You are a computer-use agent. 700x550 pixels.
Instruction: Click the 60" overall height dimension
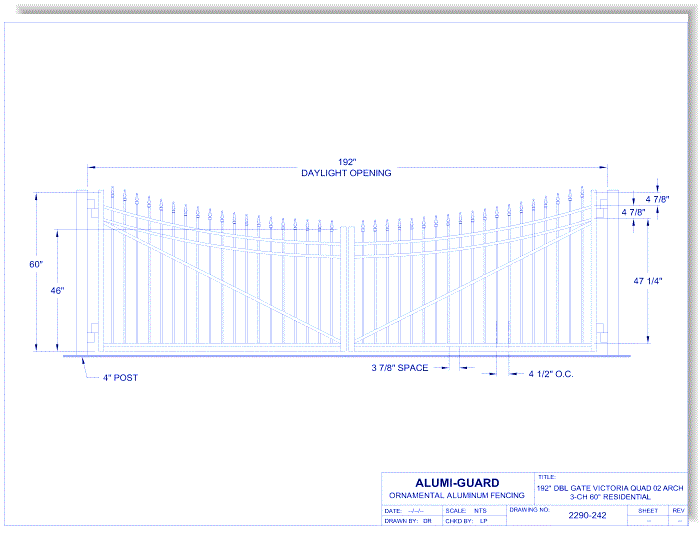pos(36,264)
